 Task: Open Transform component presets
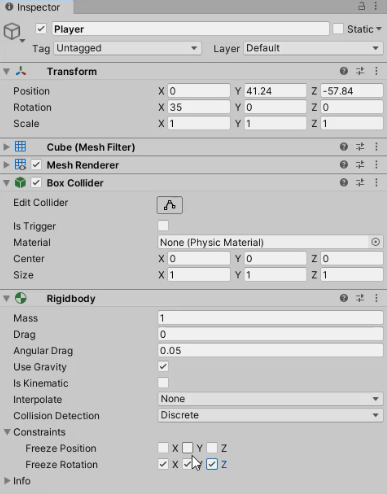360,71
